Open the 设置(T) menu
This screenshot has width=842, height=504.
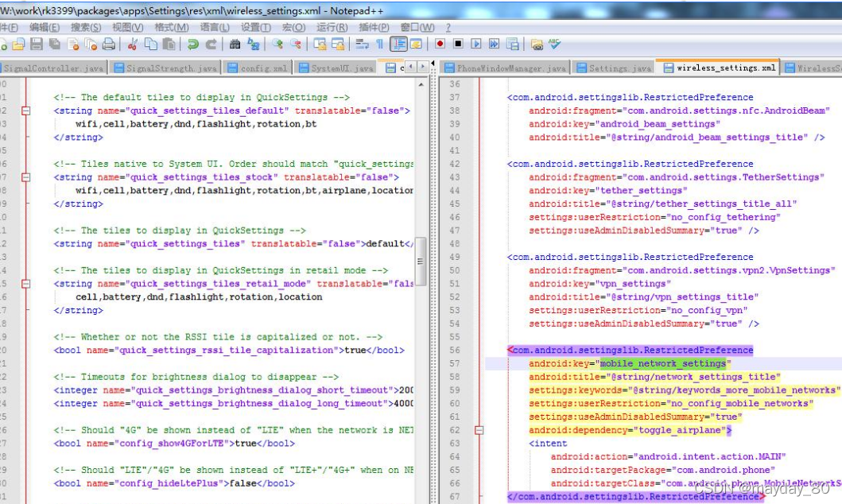tap(255, 27)
